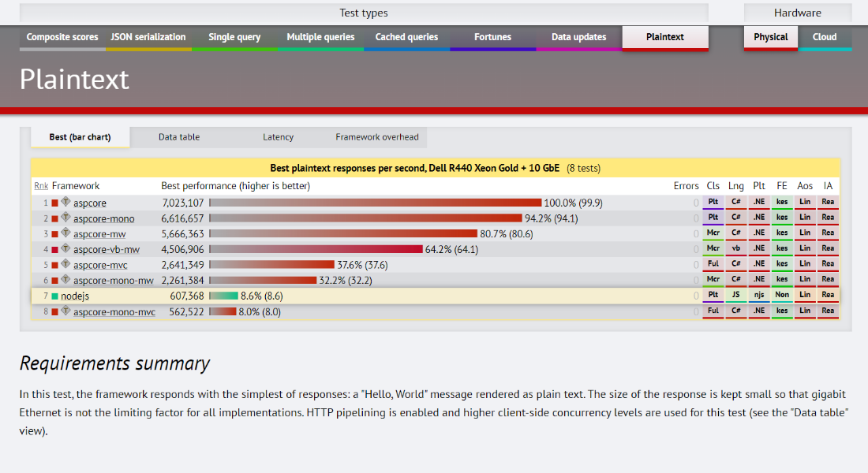Click the Test types header label
This screenshot has width=868, height=473.
click(364, 13)
